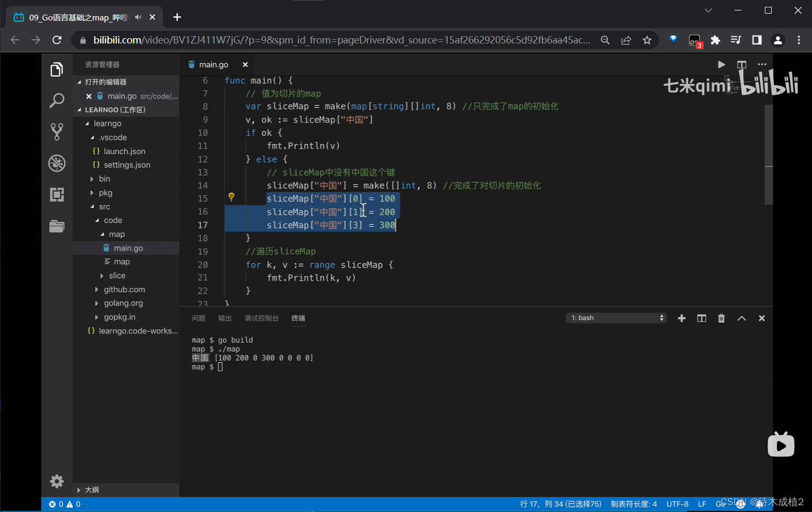Kill terminal with trash icon
This screenshot has width=812, height=512.
coord(721,318)
